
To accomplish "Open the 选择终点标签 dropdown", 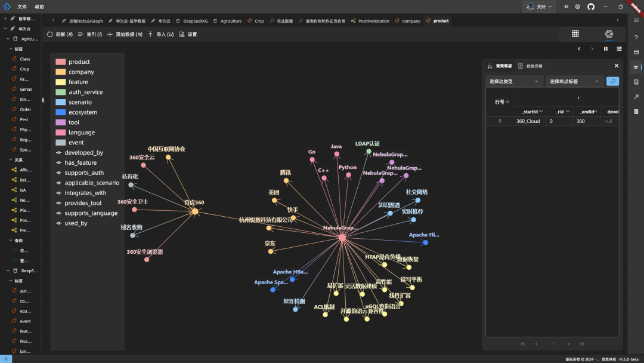I will (x=572, y=81).
